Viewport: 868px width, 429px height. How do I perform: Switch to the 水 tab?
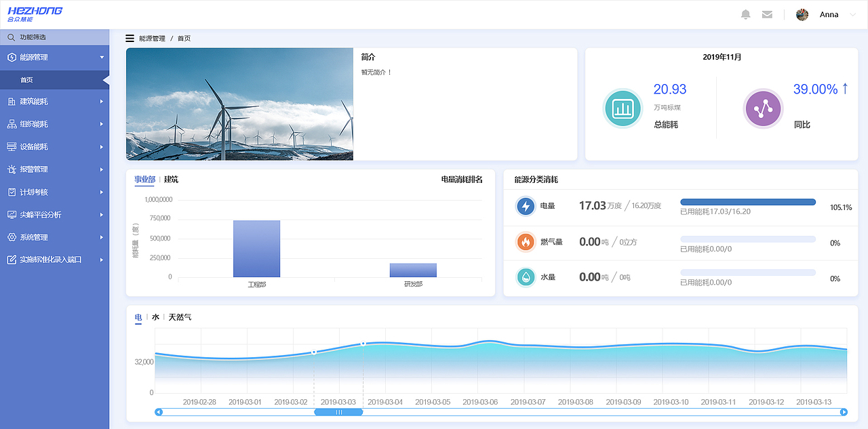coord(155,317)
